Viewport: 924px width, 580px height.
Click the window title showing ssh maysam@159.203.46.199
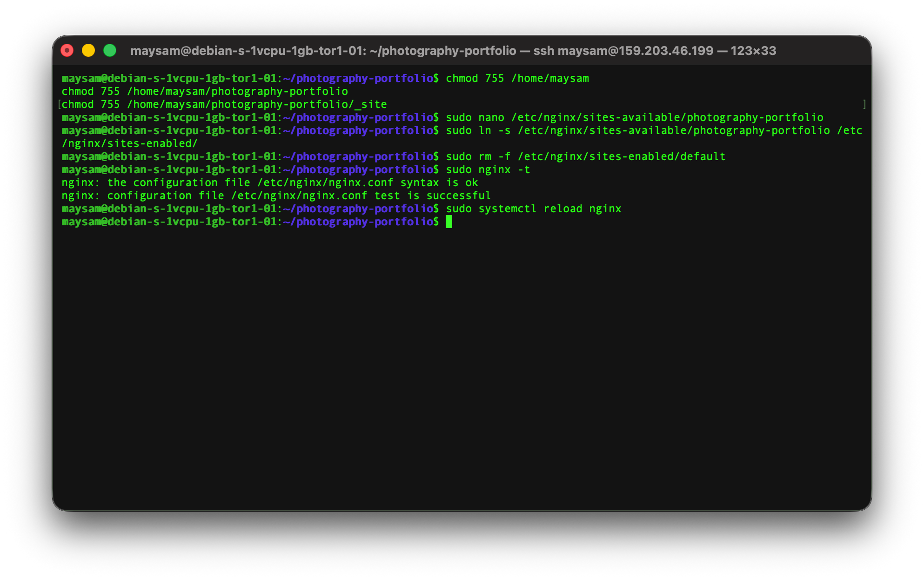click(x=453, y=51)
